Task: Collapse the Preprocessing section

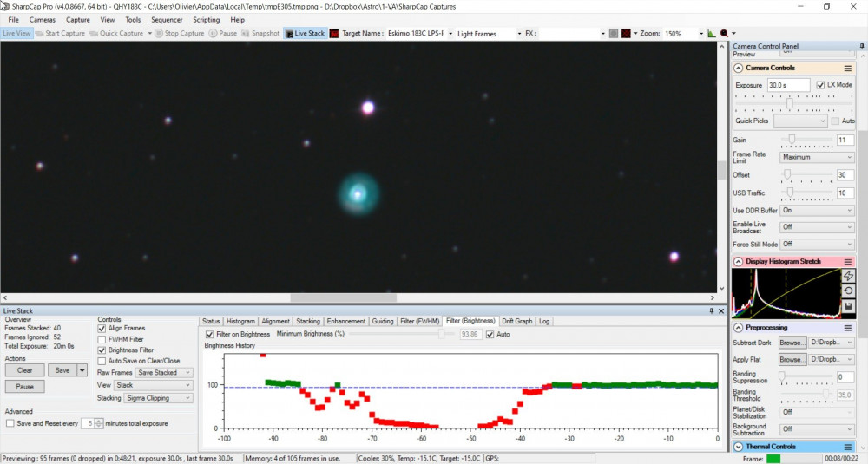Action: point(739,328)
